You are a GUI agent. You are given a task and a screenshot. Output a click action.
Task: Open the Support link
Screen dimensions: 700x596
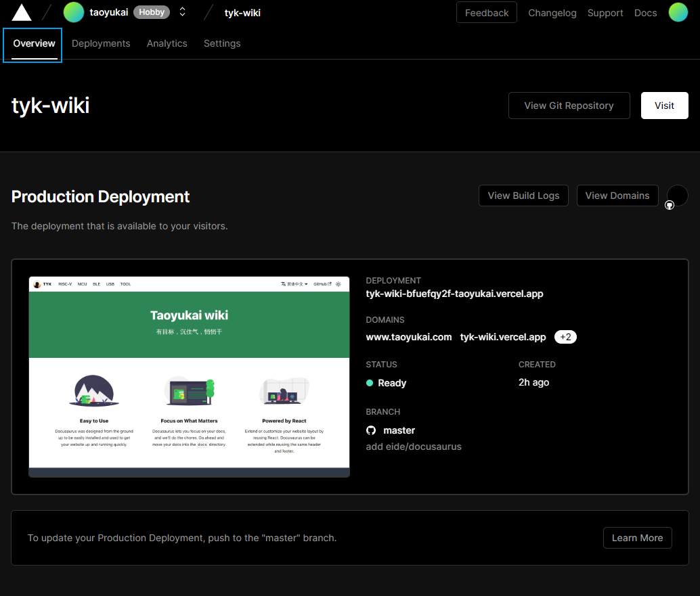605,13
